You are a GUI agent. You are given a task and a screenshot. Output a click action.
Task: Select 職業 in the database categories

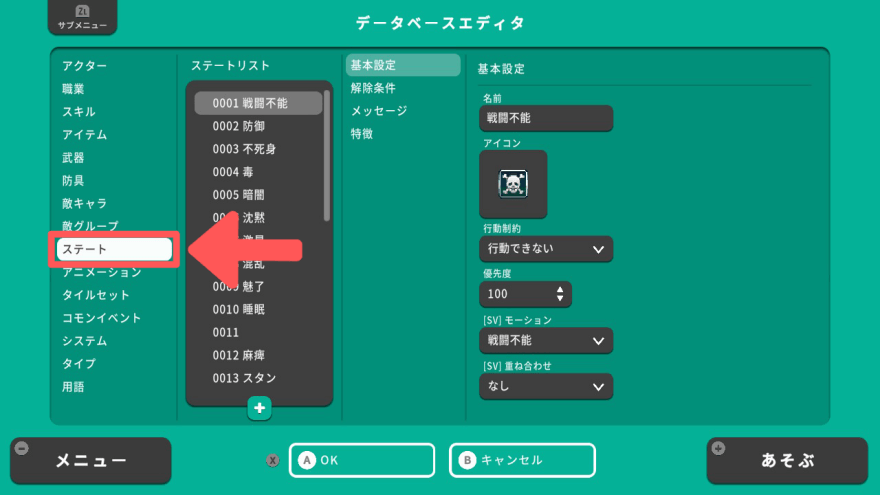(73, 89)
